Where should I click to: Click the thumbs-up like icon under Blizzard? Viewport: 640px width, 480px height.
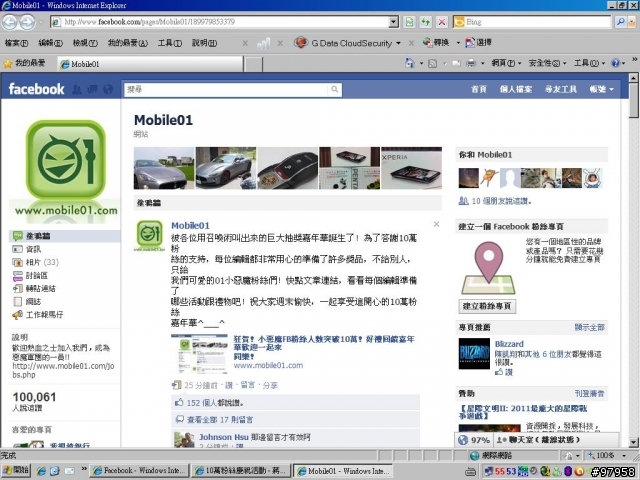(499, 372)
